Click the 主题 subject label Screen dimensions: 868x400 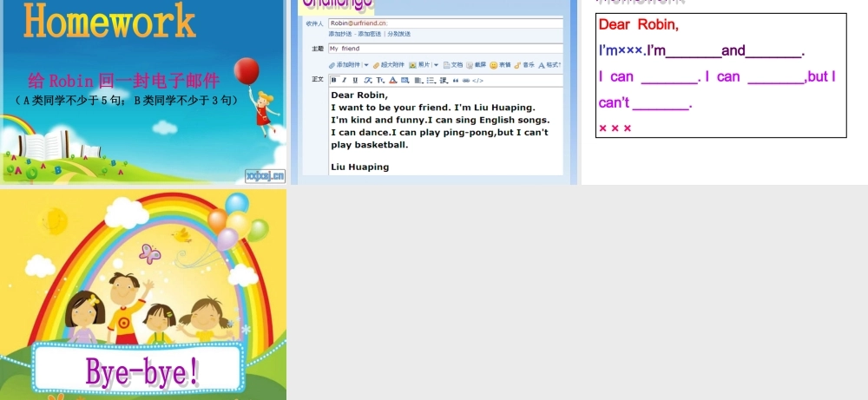pos(317,49)
